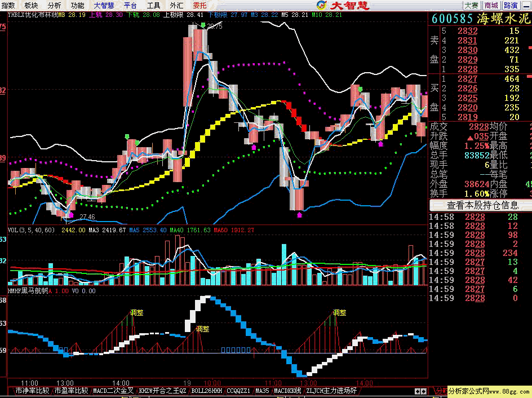Click the 分析家公式网 www.88gg.com link
The width and height of the screenshot is (532, 398).
pos(489,392)
